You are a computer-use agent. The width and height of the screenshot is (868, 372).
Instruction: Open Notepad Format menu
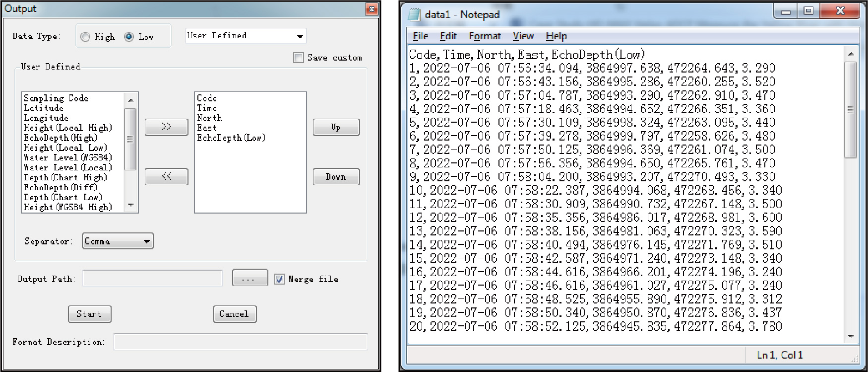click(485, 36)
